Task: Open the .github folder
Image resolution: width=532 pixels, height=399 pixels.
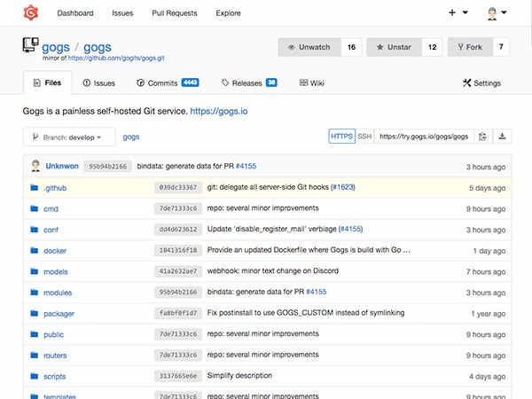Action: 55,188
